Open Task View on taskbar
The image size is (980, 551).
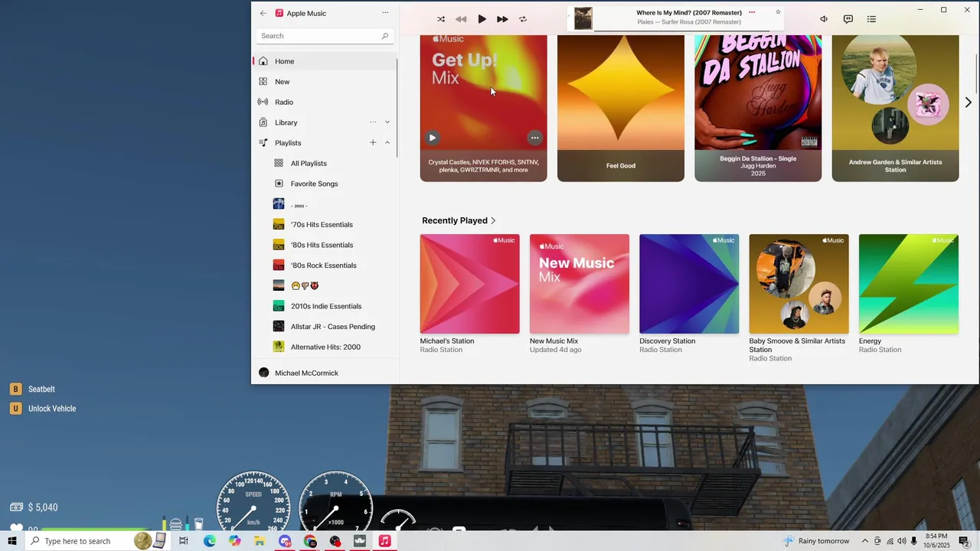point(184,541)
